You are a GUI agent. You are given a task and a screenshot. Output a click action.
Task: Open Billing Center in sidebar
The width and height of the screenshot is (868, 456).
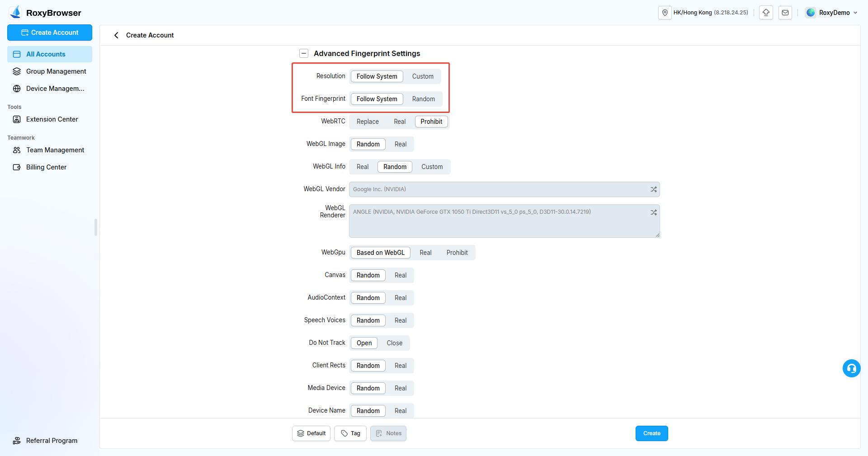click(x=50, y=167)
